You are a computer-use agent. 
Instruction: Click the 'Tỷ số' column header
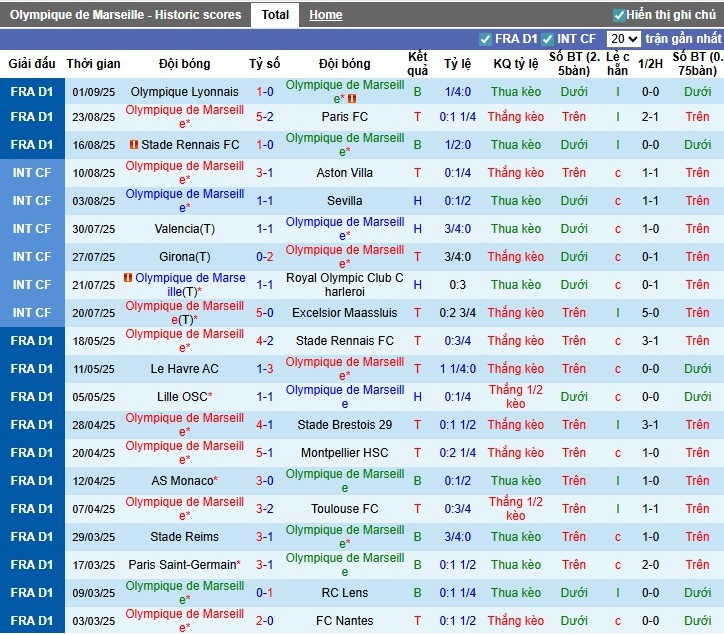coord(265,64)
